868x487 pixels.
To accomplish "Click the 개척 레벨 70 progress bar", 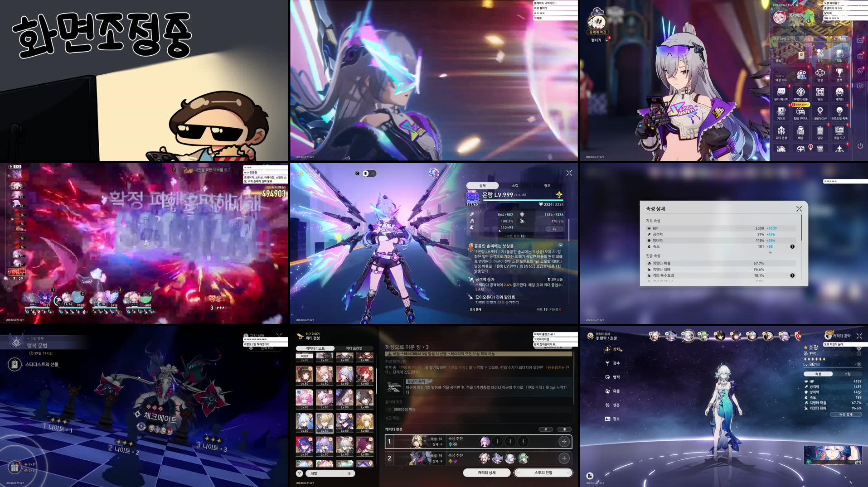I will (x=811, y=43).
